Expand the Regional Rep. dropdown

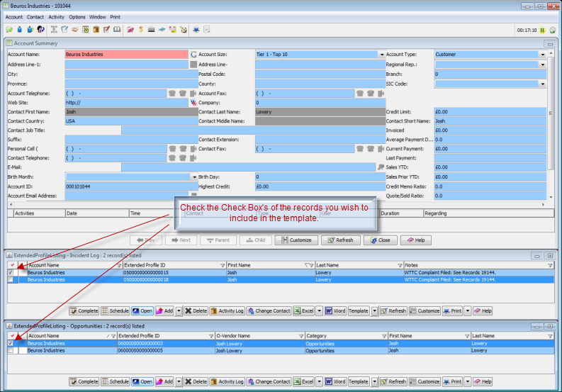[x=543, y=65]
